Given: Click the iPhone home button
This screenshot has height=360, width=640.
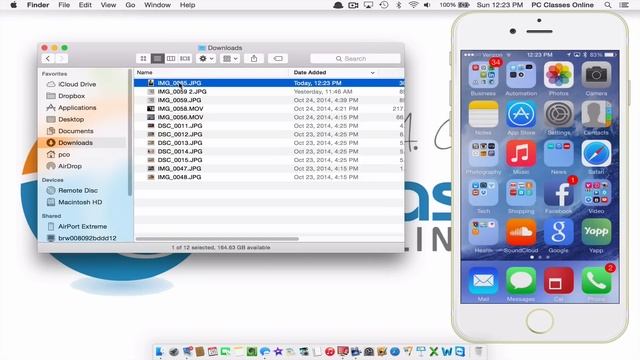Looking at the screenshot, I should (540, 321).
